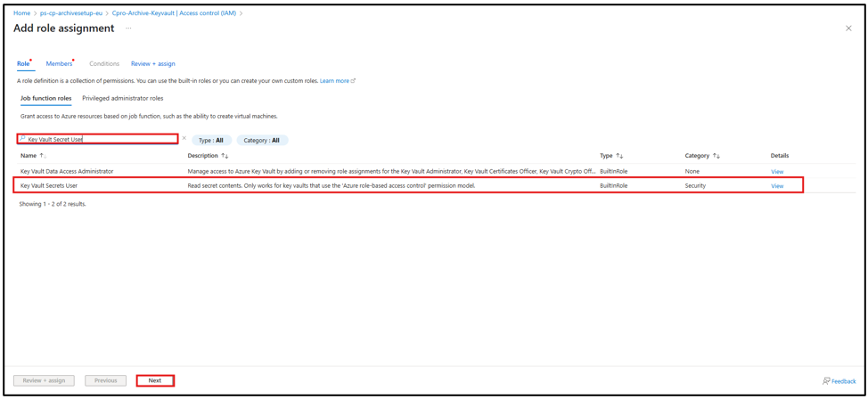Clear the role search box text
868x399 pixels.
[x=184, y=139]
